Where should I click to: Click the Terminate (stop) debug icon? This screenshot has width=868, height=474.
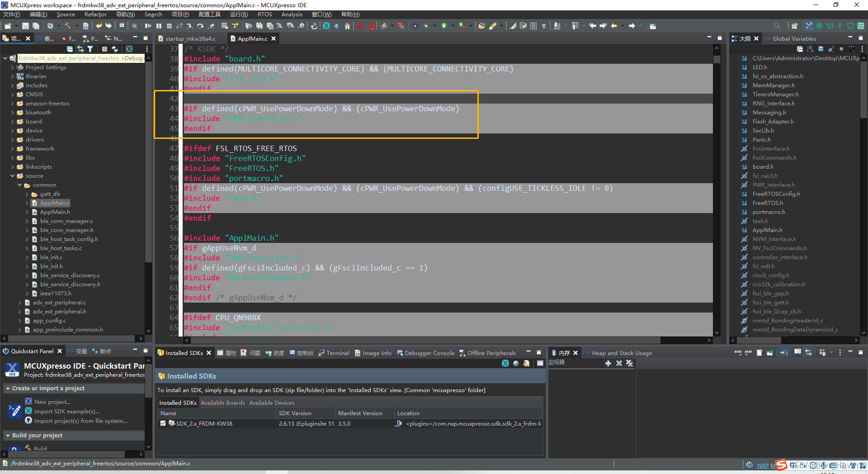[169, 26]
